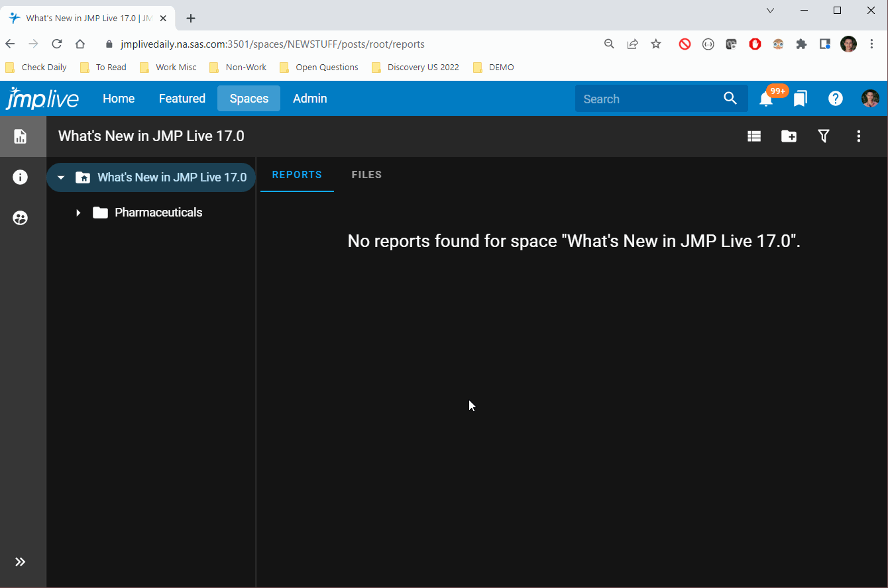This screenshot has height=588, width=888.
Task: Open the Check Daily bookmarks folder
Action: point(36,67)
